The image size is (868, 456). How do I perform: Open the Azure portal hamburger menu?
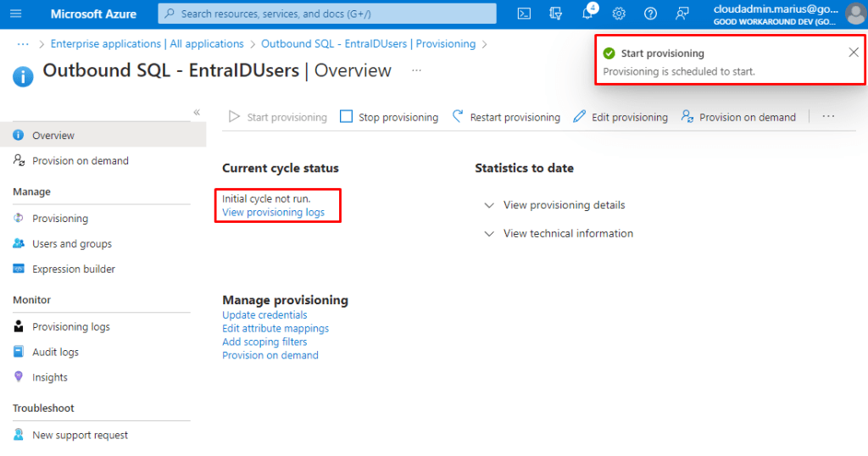click(16, 14)
